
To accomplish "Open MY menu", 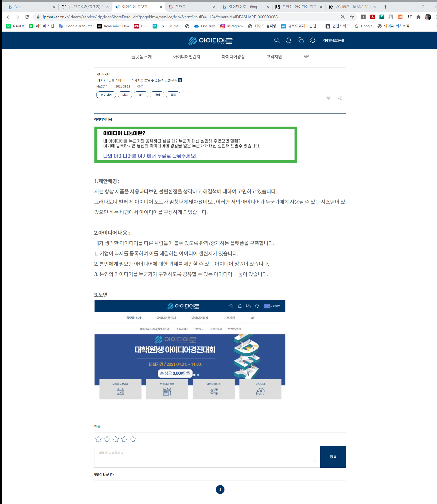I will point(306,57).
